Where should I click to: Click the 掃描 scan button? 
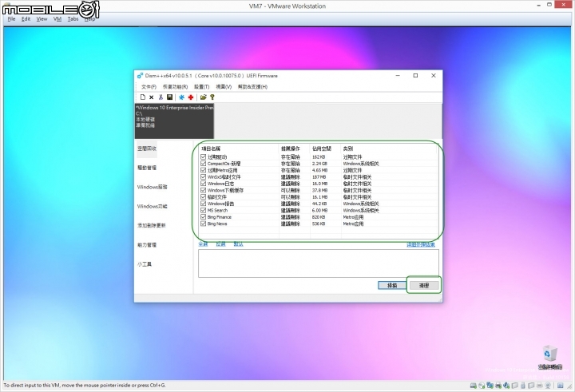(392, 285)
